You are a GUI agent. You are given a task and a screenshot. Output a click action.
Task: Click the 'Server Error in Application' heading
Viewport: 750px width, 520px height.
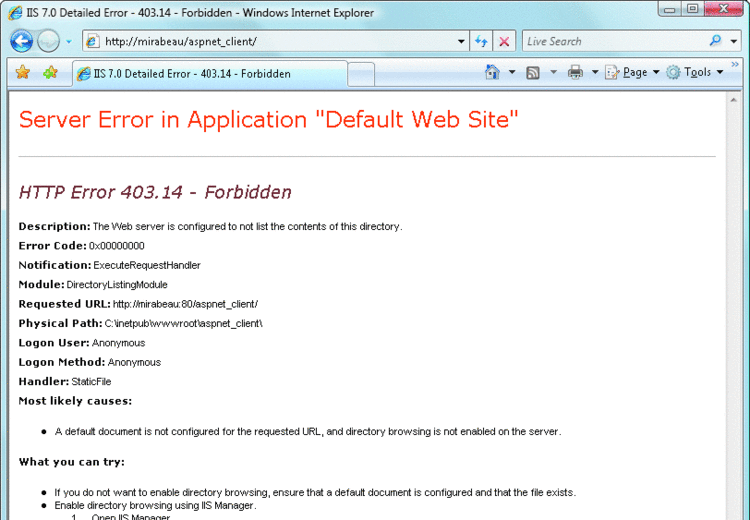coord(269,120)
